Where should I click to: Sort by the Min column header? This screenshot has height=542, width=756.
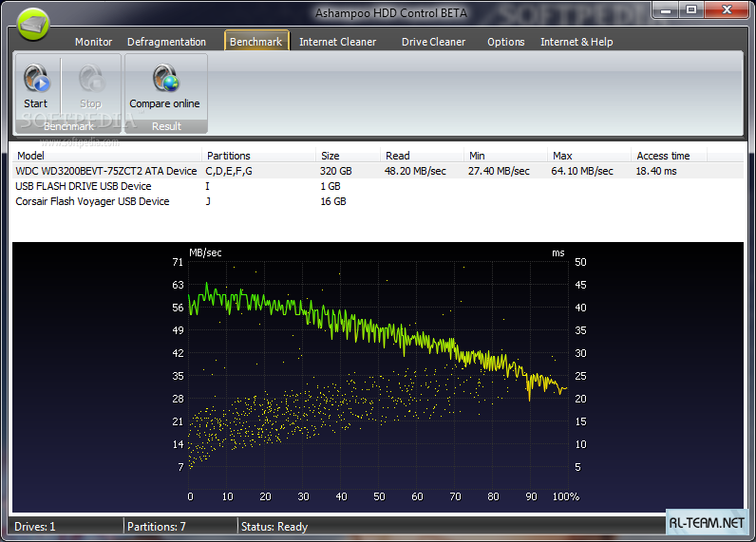click(506, 156)
